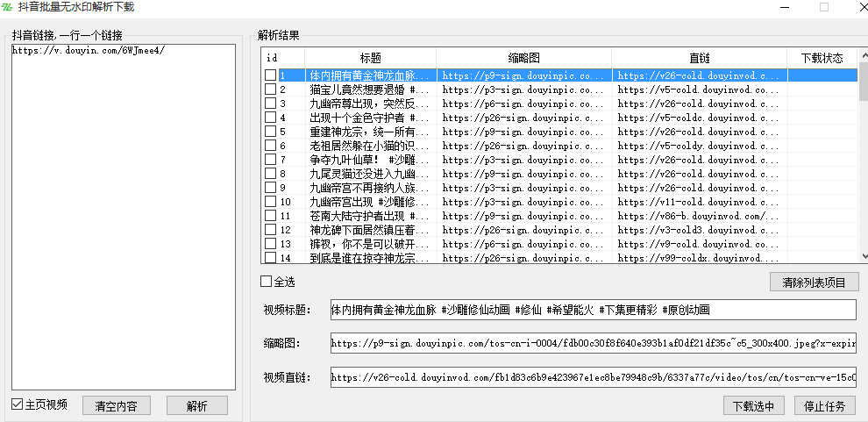Check the checkbox for row 6
868x422 pixels.
point(270,146)
